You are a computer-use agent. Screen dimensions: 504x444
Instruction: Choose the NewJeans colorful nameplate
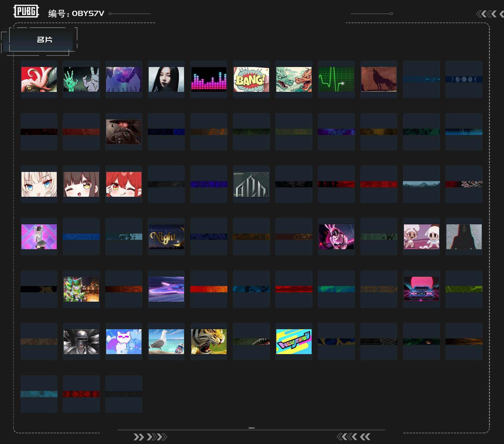pyautogui.click(x=294, y=341)
